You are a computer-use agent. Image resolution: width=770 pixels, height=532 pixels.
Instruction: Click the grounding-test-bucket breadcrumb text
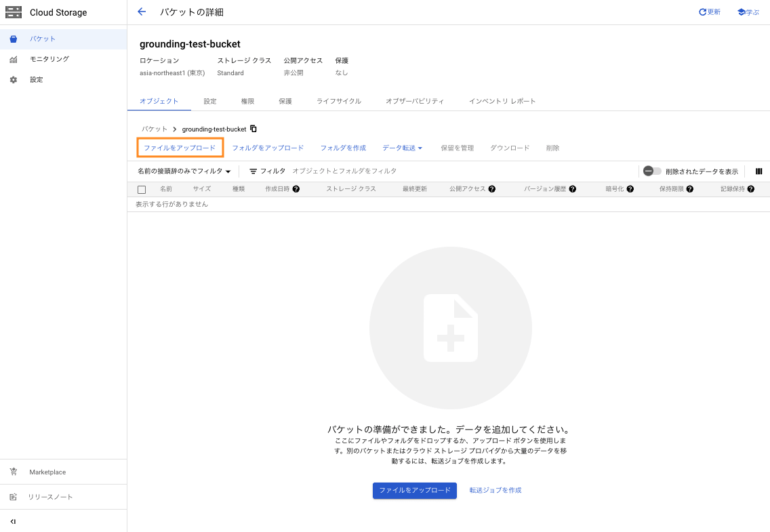point(214,129)
